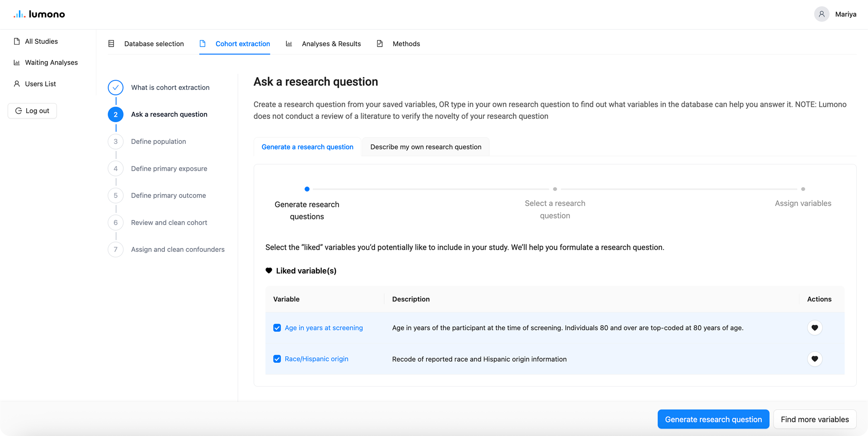Image resolution: width=868 pixels, height=436 pixels.
Task: Click the Database selection grid icon
Action: tap(111, 44)
